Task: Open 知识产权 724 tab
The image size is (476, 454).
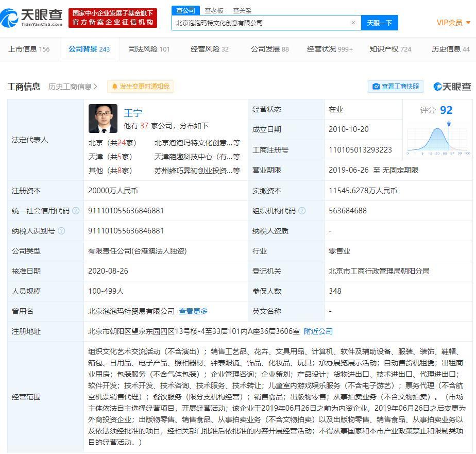Action: (x=390, y=49)
